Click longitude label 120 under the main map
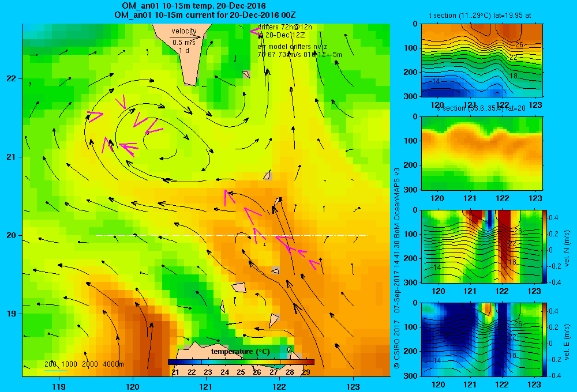This screenshot has height=392, width=577. pyautogui.click(x=133, y=386)
